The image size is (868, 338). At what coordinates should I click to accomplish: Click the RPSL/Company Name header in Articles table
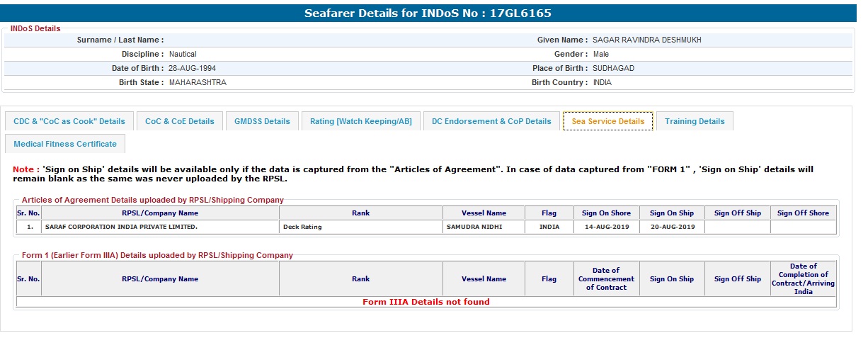160,213
